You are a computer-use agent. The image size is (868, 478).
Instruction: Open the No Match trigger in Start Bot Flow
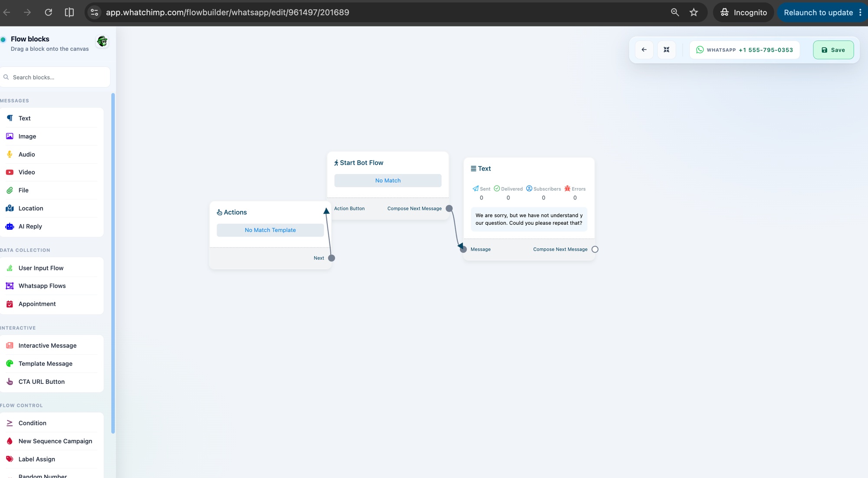pyautogui.click(x=388, y=181)
